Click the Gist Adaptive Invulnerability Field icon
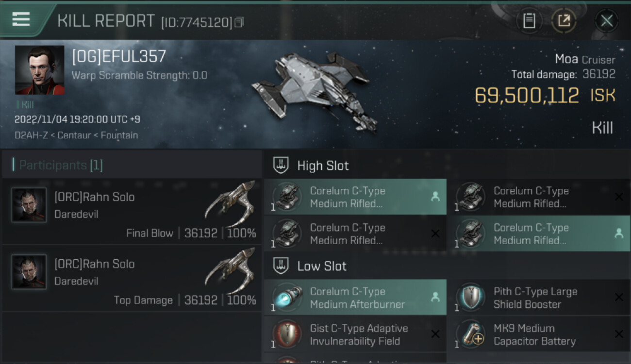 [287, 334]
